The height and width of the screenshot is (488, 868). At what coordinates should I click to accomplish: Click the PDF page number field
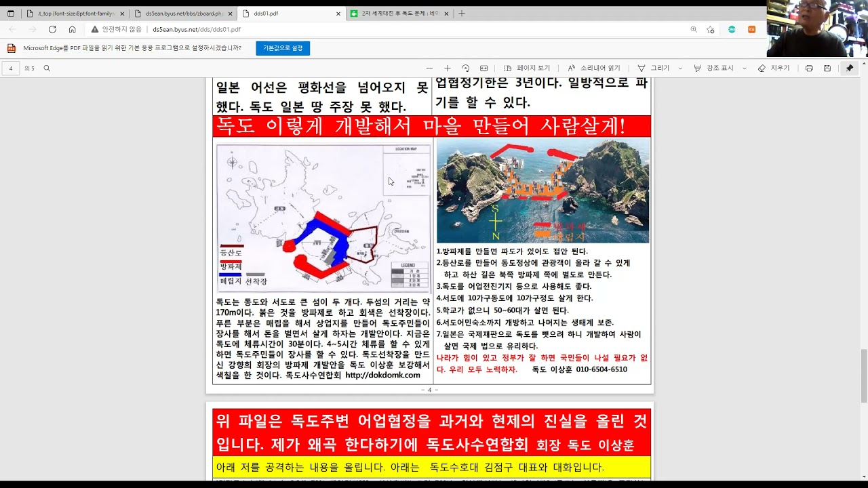(x=11, y=68)
